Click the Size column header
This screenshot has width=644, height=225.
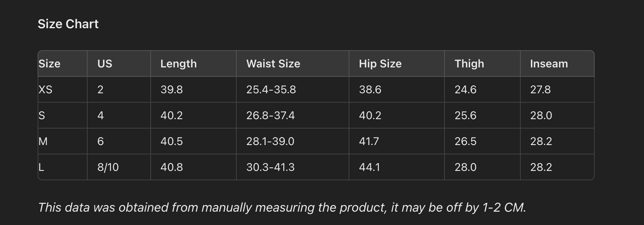pos(49,64)
